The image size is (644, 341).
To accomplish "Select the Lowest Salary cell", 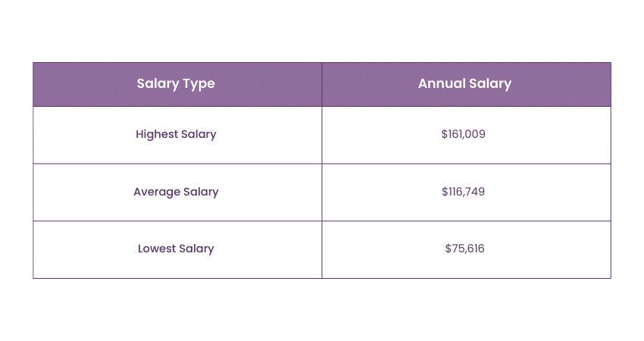I will [x=176, y=249].
